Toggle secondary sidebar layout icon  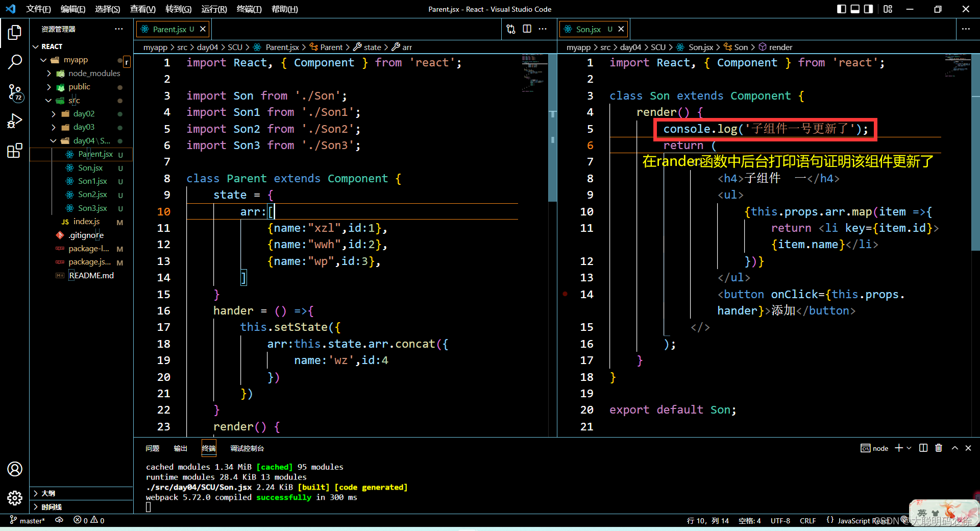coord(868,9)
